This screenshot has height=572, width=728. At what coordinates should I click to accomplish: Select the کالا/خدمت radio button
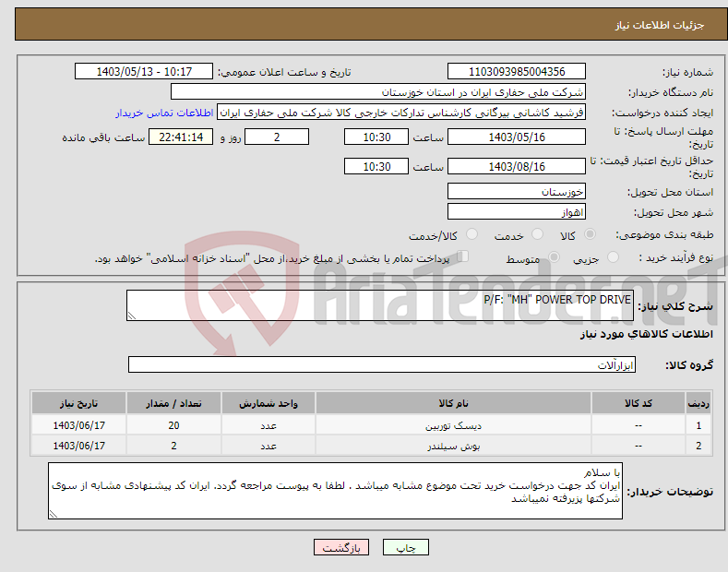471,234
